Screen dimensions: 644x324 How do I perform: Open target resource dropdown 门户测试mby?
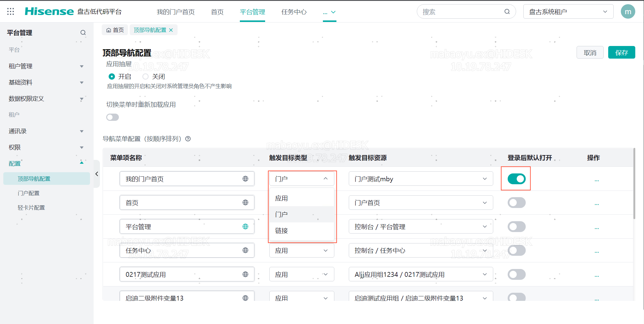click(420, 179)
